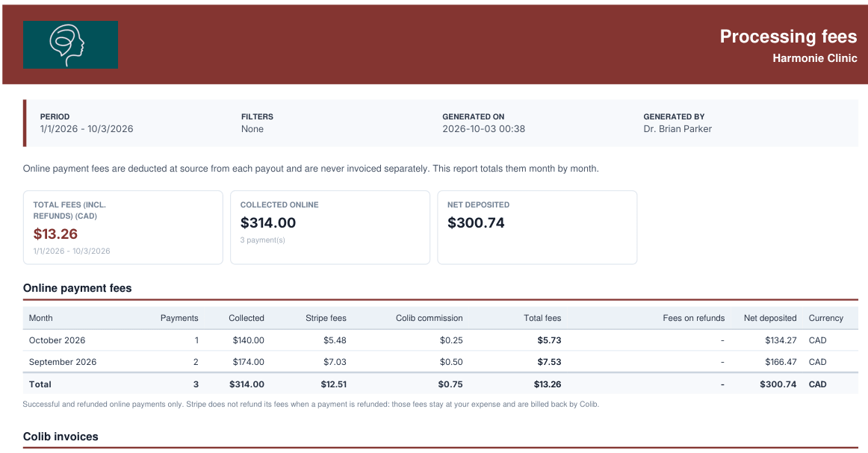
Task: Select the Processing fees report title
Action: click(788, 37)
